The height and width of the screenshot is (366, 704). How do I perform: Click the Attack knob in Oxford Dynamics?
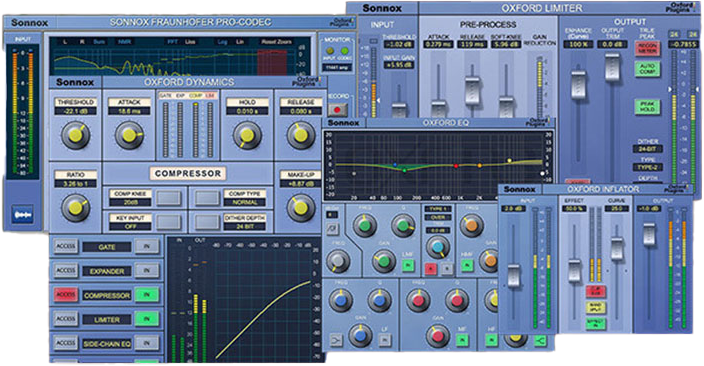point(129,136)
